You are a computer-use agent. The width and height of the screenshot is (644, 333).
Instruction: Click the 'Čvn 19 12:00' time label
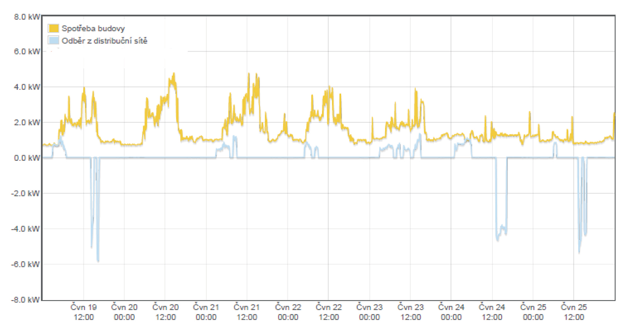84,312
